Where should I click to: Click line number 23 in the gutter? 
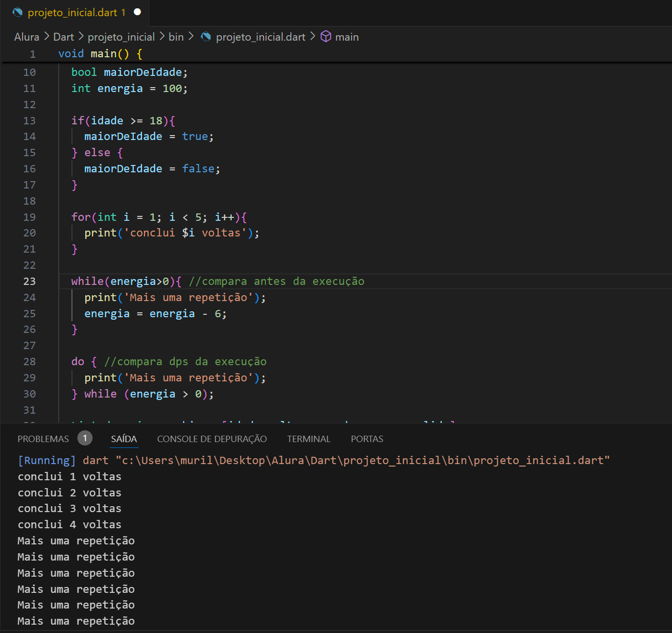(29, 281)
